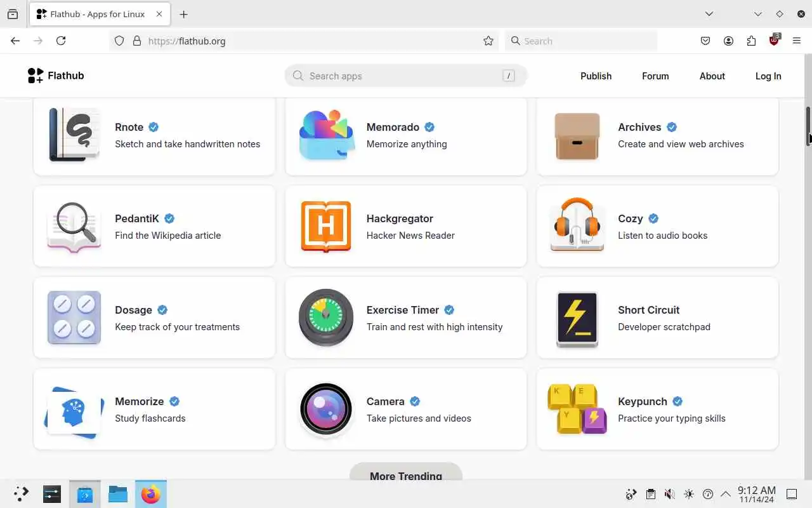Click the More Trending button

click(x=406, y=475)
